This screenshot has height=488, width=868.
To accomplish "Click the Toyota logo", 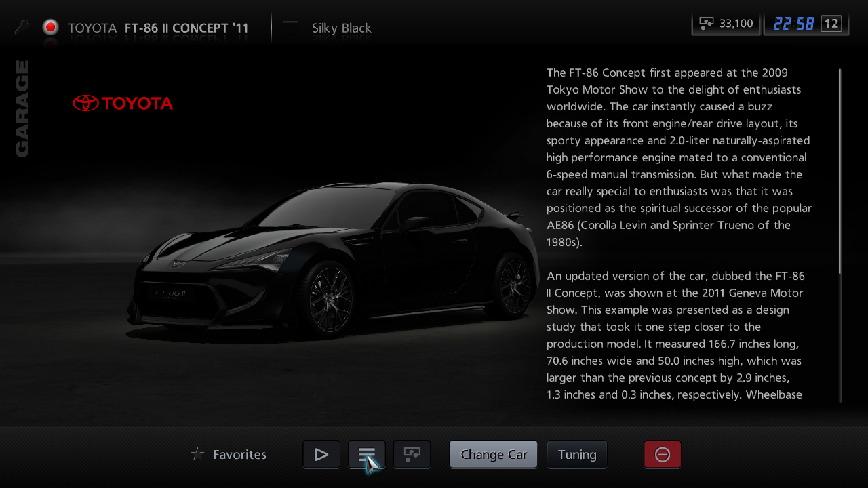I will pyautogui.click(x=123, y=103).
